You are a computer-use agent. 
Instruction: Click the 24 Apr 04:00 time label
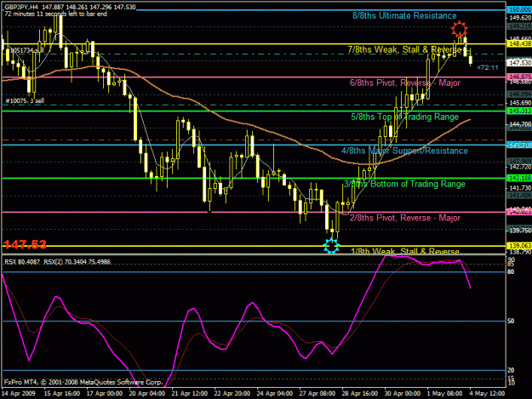pyautogui.click(x=274, y=394)
